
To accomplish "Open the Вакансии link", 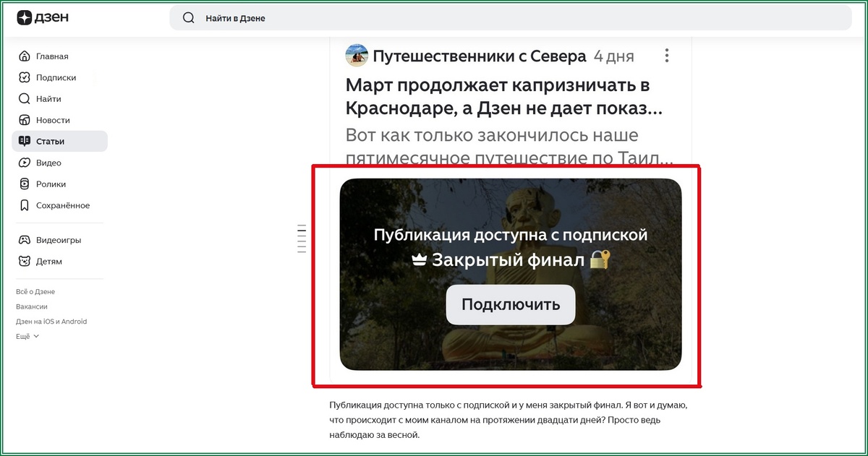I will pos(30,306).
